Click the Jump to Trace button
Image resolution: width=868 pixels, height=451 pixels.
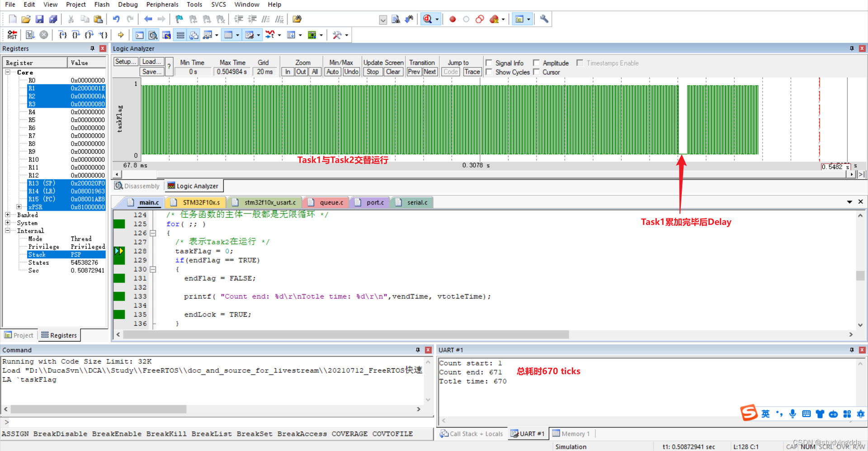472,72
